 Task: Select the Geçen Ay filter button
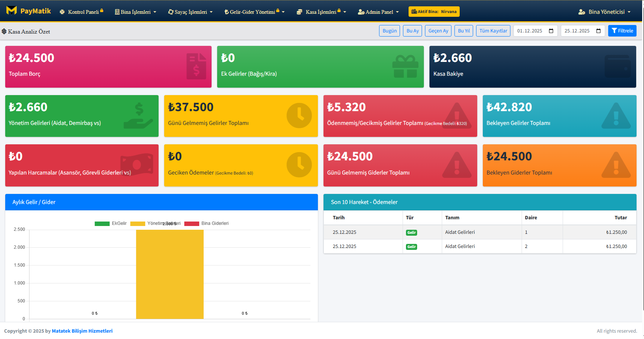coord(438,31)
